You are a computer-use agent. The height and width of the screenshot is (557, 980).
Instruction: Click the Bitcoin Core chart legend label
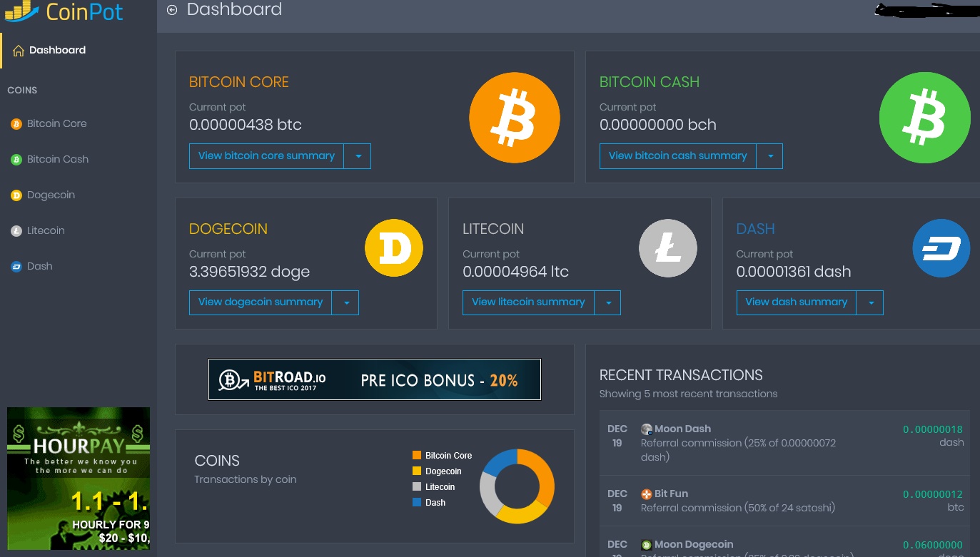(x=448, y=455)
